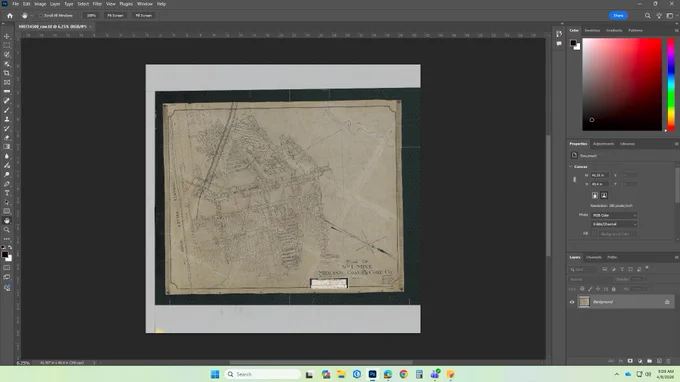
Task: Open collapsed Comments panel icon
Action: pos(559,43)
